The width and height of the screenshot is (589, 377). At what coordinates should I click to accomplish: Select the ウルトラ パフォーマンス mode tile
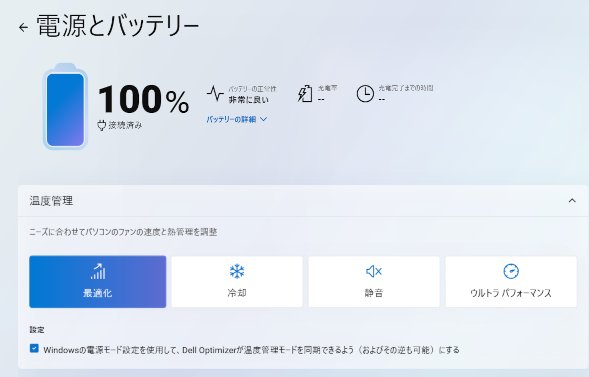click(x=511, y=282)
